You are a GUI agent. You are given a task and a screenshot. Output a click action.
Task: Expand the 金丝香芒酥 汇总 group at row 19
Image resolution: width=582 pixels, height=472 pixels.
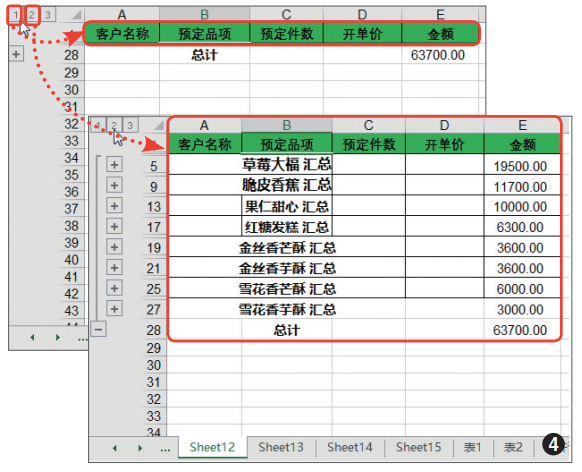tap(114, 247)
